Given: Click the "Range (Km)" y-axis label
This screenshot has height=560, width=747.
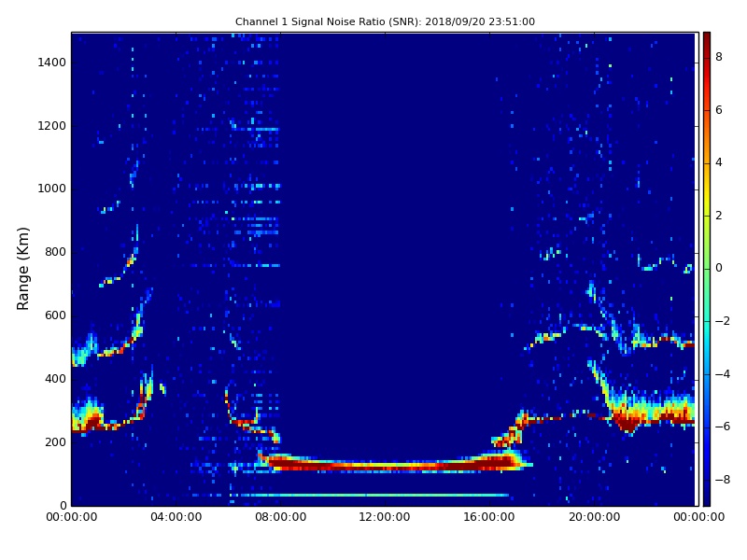Looking at the screenshot, I should 22,269.
